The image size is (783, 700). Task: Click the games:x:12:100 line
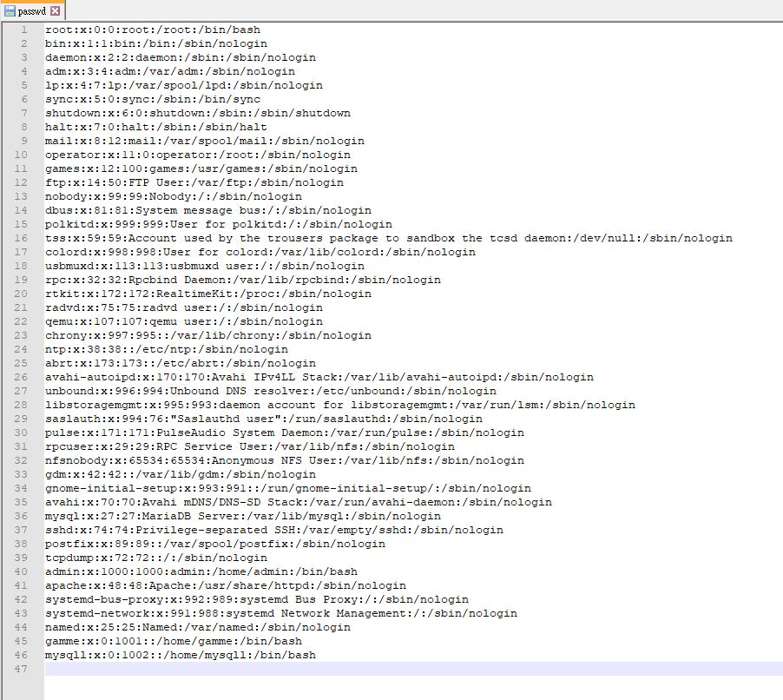(x=201, y=168)
